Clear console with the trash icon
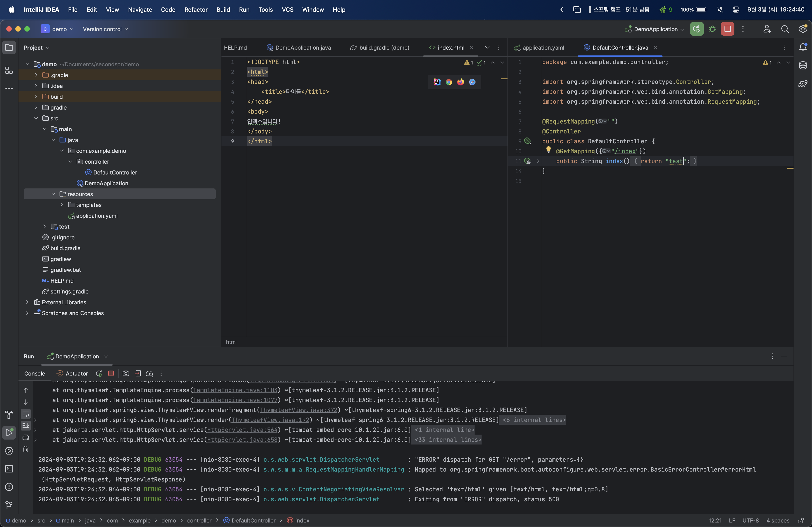The width and height of the screenshot is (812, 527). tap(25, 449)
